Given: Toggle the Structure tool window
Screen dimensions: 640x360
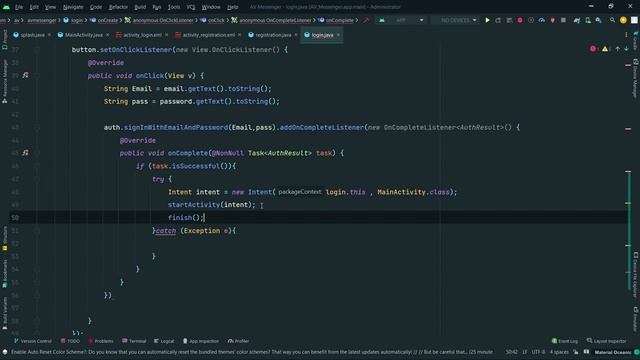Looking at the screenshot, I should pyautogui.click(x=4, y=239).
